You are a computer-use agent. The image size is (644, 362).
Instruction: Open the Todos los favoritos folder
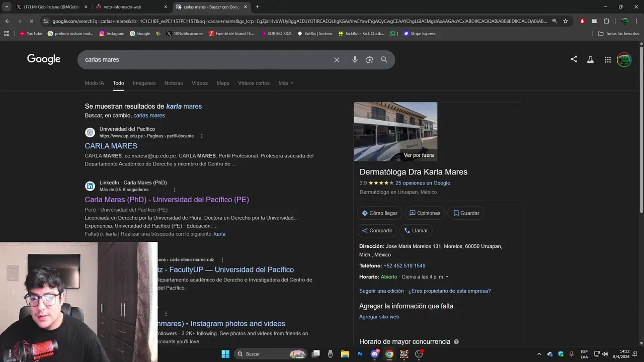[618, 34]
